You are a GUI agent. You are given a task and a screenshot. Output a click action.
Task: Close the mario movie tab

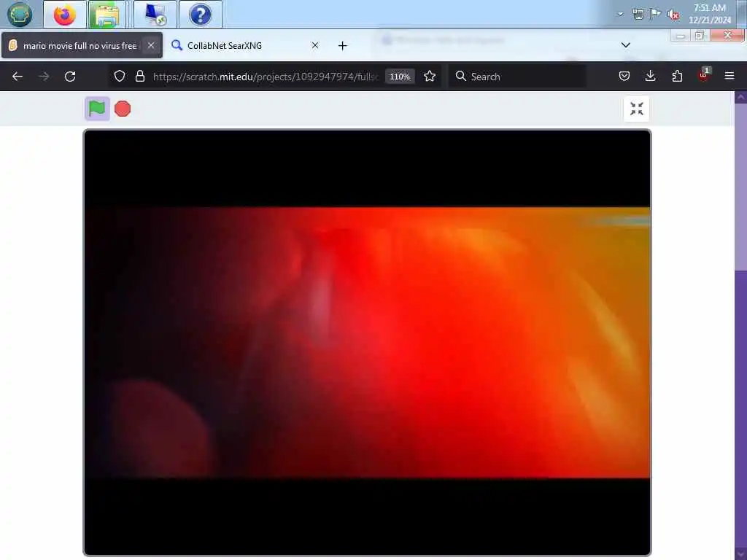click(150, 45)
